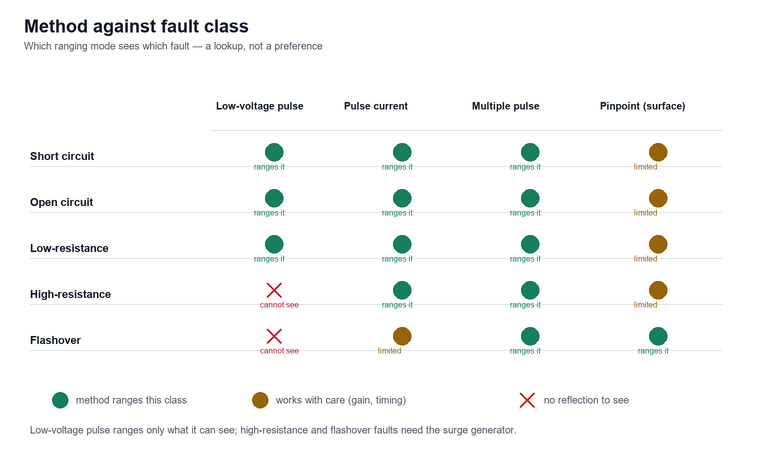Viewport: 760px width, 470px height.
Task: Click the amber dot for Short circuit Pinpoint
Action: (x=658, y=152)
